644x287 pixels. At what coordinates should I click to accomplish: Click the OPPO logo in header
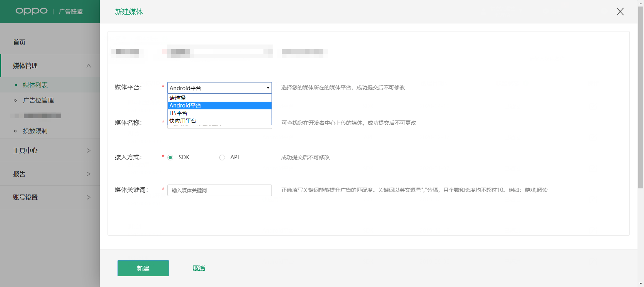tap(31, 11)
